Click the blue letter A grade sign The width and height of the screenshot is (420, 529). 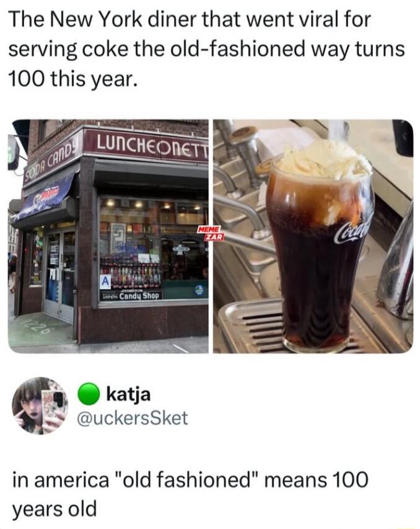click(105, 282)
